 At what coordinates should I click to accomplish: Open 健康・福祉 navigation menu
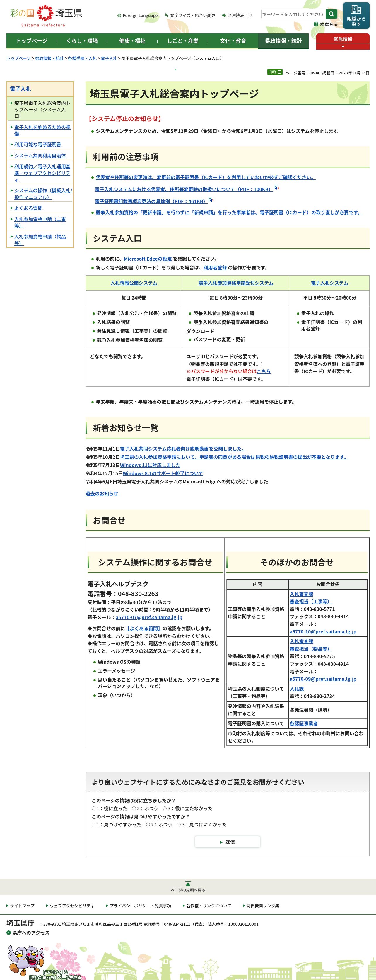132,41
